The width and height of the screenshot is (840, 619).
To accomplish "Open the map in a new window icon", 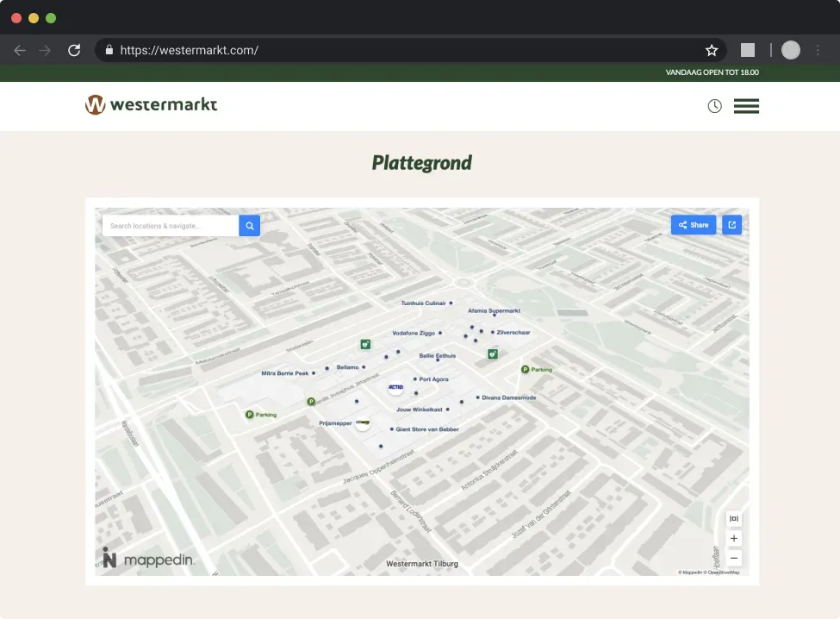I will pos(731,225).
